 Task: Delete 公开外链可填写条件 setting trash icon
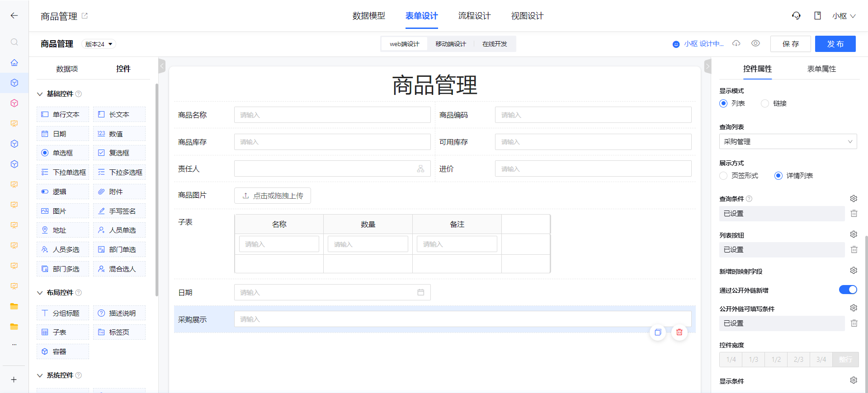pos(854,323)
